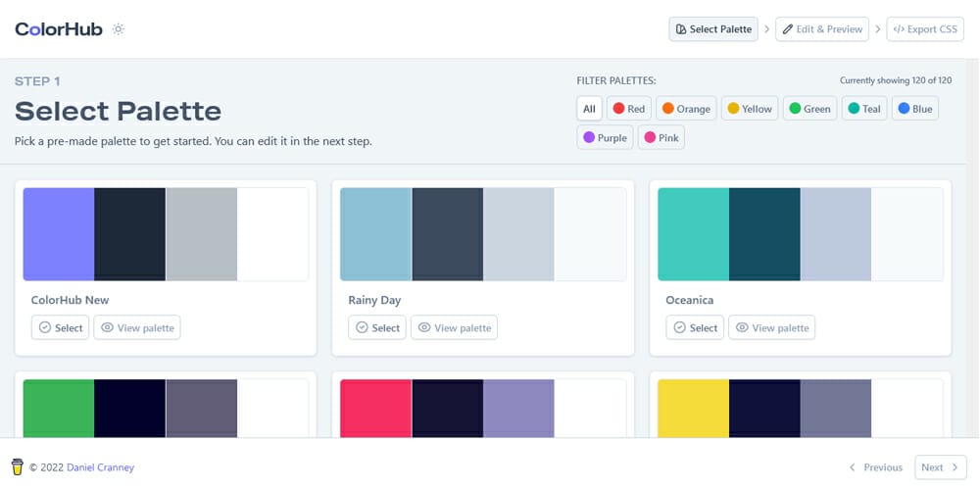The image size is (980, 490).
Task: Click the ColorHub logo
Action: click(x=59, y=28)
